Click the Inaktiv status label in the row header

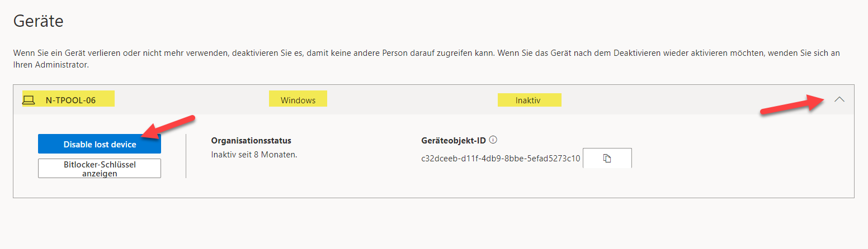pyautogui.click(x=528, y=100)
